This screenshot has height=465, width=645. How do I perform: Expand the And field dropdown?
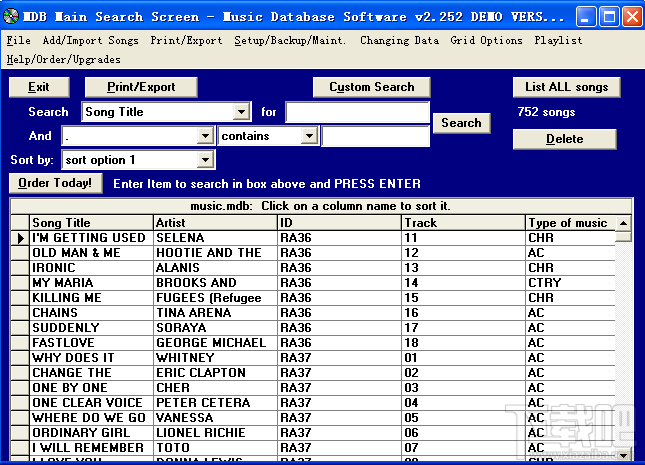pos(205,136)
